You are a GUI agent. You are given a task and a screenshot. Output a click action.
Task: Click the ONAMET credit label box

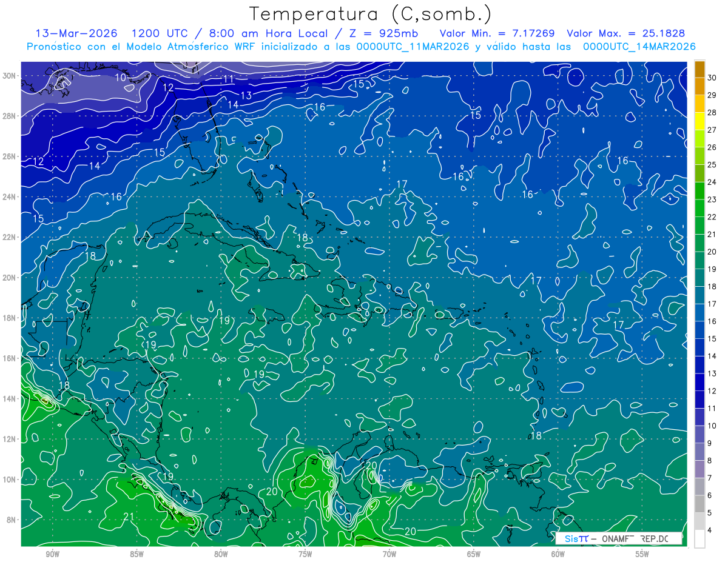pyautogui.click(x=619, y=538)
